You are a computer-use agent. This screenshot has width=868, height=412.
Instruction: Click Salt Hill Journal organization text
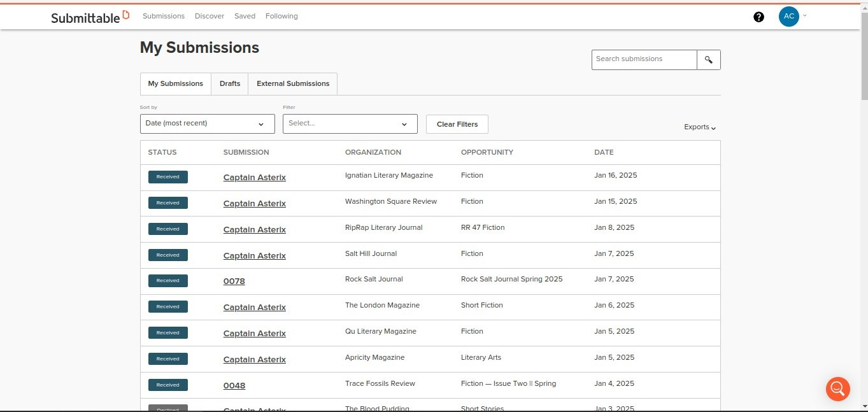click(371, 254)
